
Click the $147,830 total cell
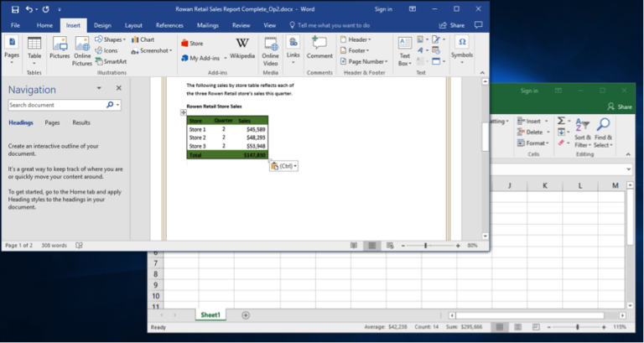(x=254, y=155)
